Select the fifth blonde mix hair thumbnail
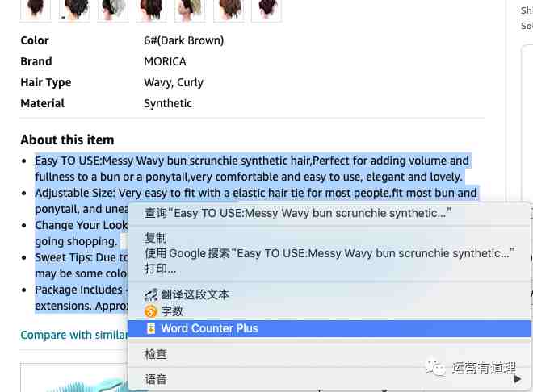This screenshot has height=392, width=533. point(190,10)
